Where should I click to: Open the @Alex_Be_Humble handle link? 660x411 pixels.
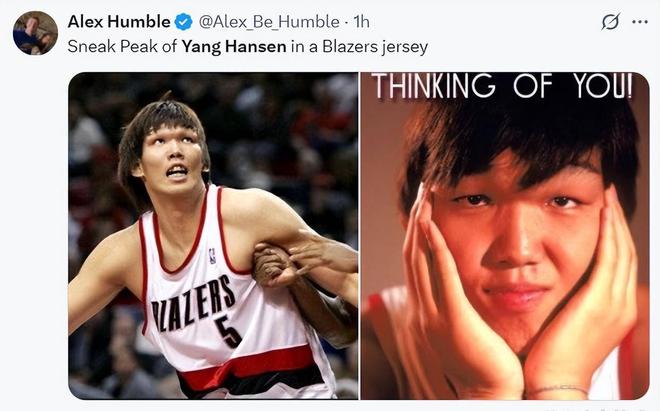click(x=269, y=22)
